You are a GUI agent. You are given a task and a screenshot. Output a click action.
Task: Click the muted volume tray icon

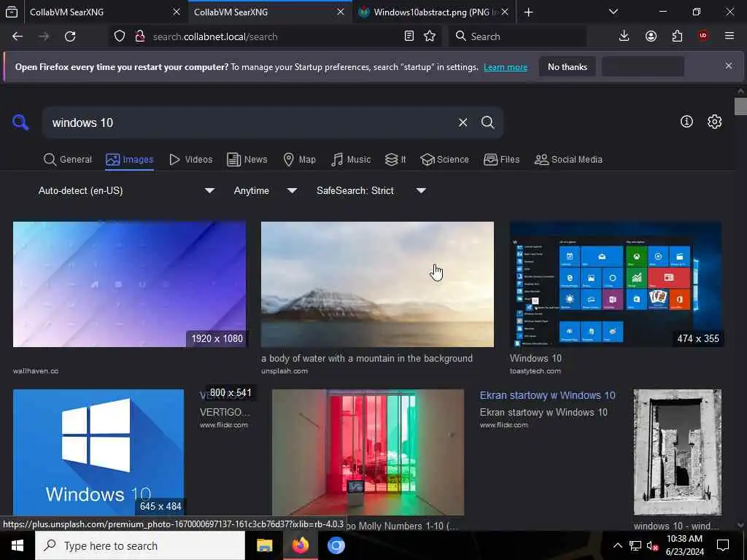pyautogui.click(x=652, y=545)
